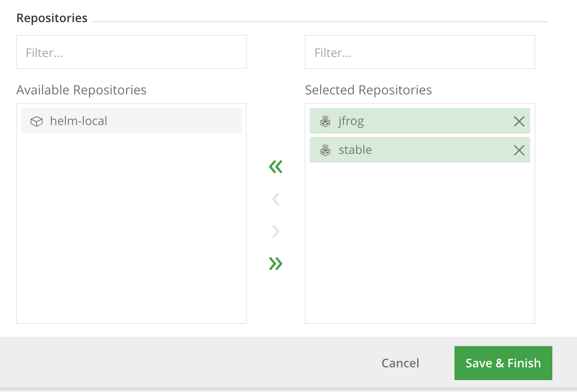
Task: Click the Selected Repositories filter field
Action: (420, 52)
